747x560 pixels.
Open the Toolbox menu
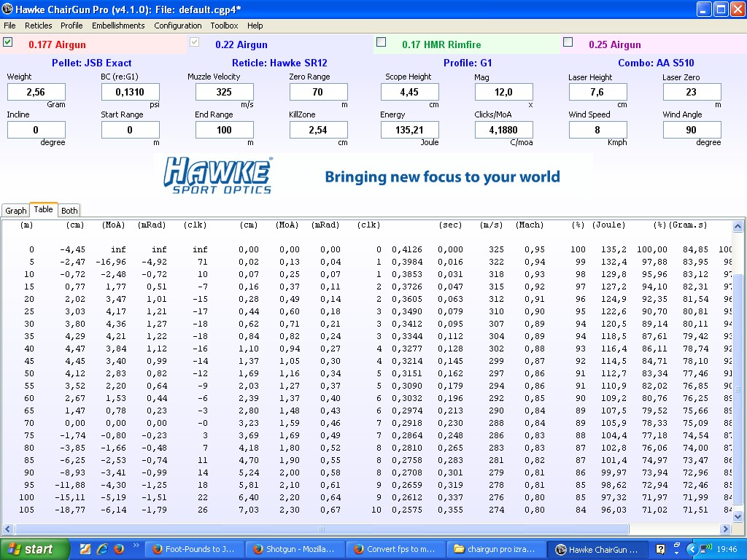coord(225,26)
